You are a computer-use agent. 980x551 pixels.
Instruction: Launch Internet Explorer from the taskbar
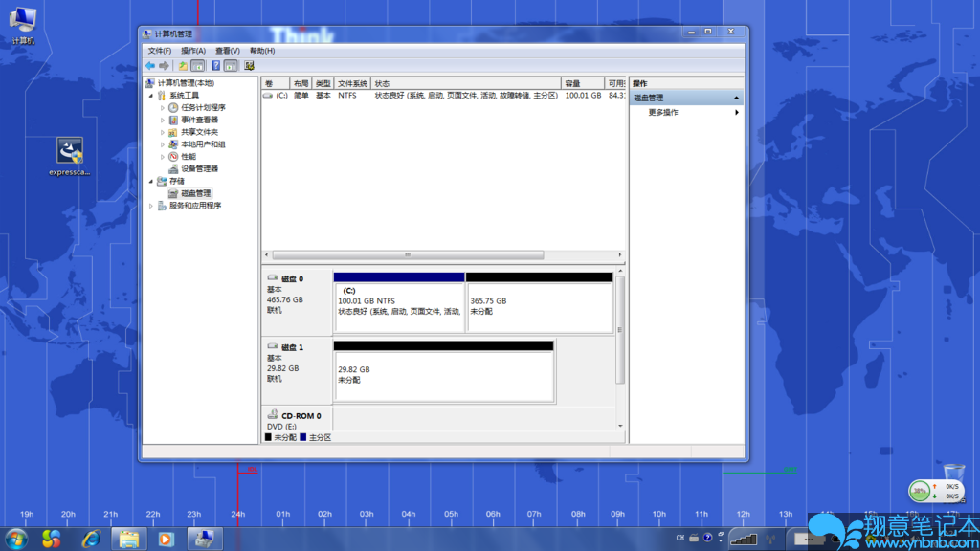tap(91, 539)
